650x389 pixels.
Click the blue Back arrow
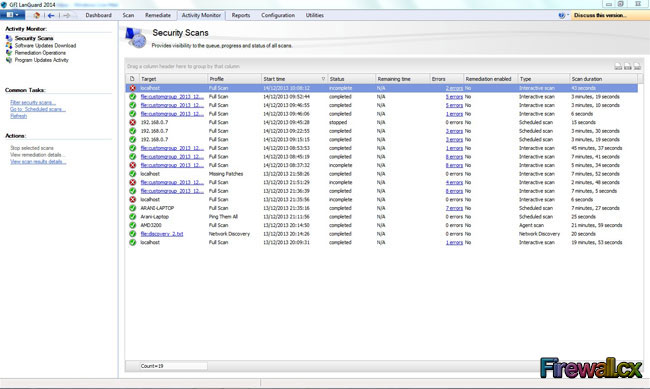pos(51,15)
